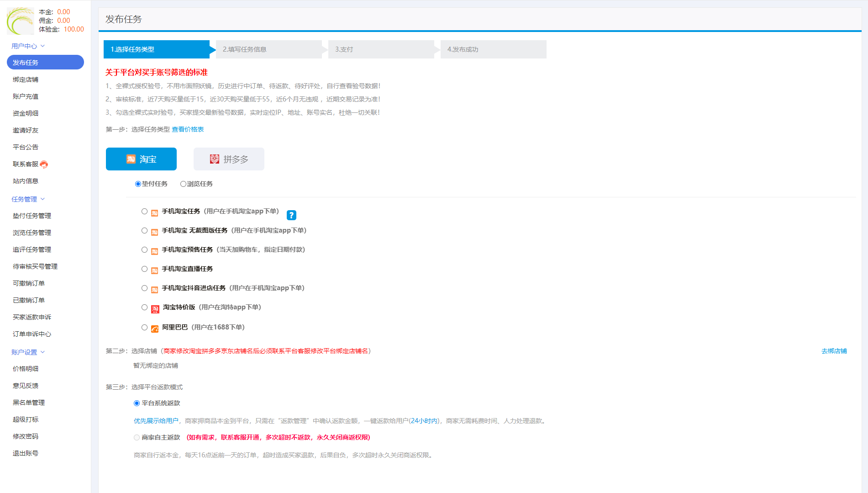Screen dimensions: 868x493
Task: Select 商家自主返款 refund mode
Action: coord(137,437)
